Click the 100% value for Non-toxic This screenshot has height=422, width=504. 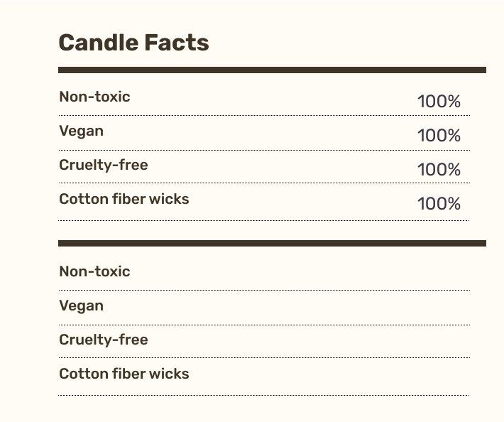pos(439,102)
